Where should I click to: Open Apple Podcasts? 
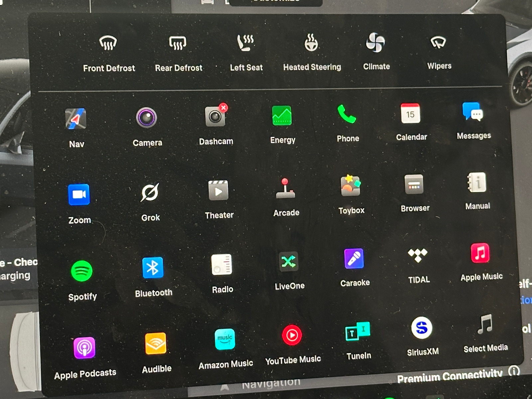tap(84, 348)
